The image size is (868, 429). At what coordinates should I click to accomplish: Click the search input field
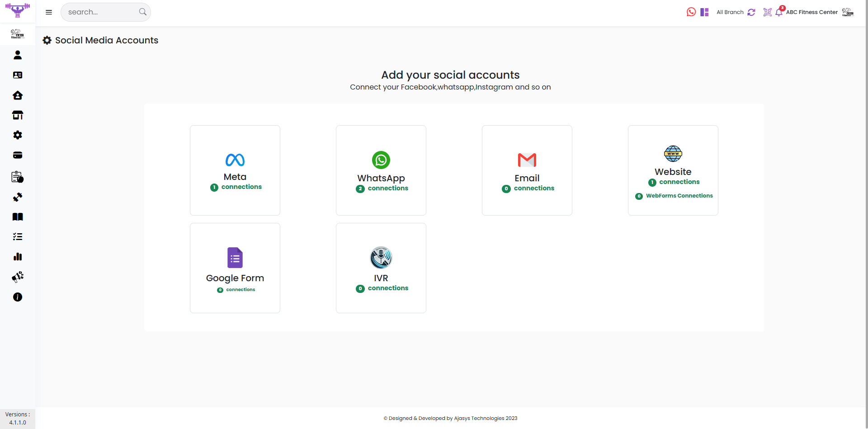click(x=105, y=12)
